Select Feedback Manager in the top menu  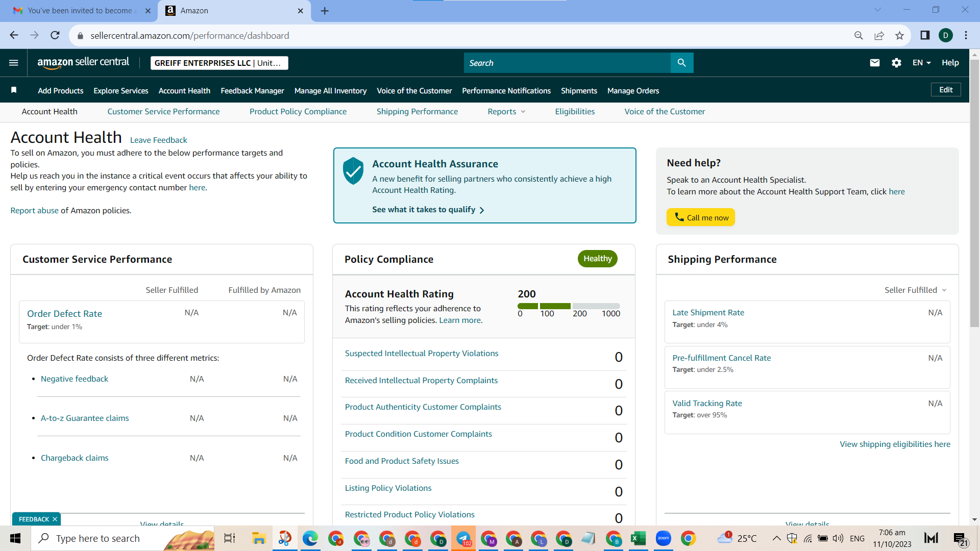tap(252, 91)
